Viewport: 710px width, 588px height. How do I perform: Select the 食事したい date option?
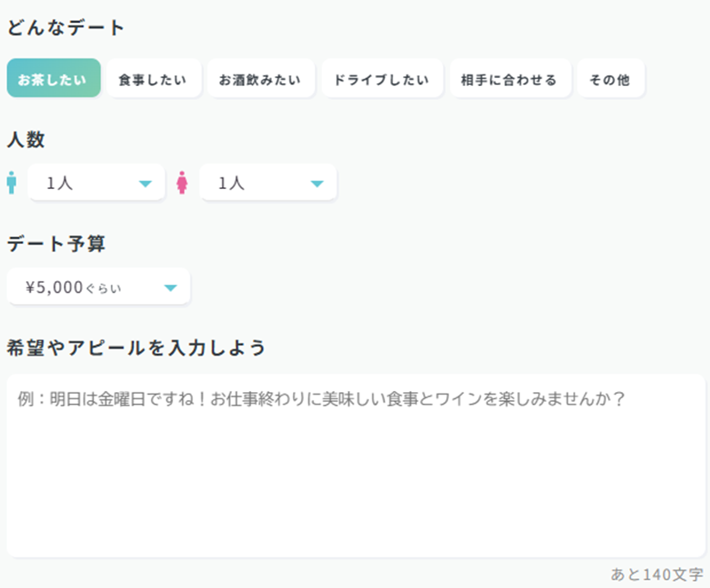tap(154, 78)
